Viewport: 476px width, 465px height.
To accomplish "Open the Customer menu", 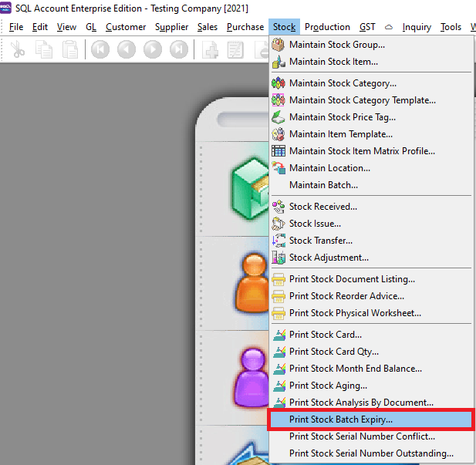I will click(x=126, y=27).
